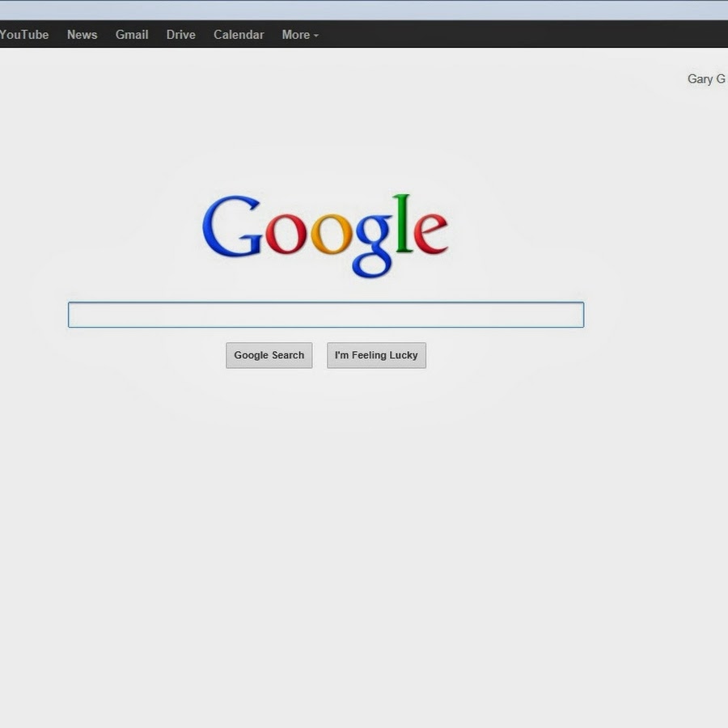Open the Gary G account name
The image size is (728, 728).
click(705, 79)
